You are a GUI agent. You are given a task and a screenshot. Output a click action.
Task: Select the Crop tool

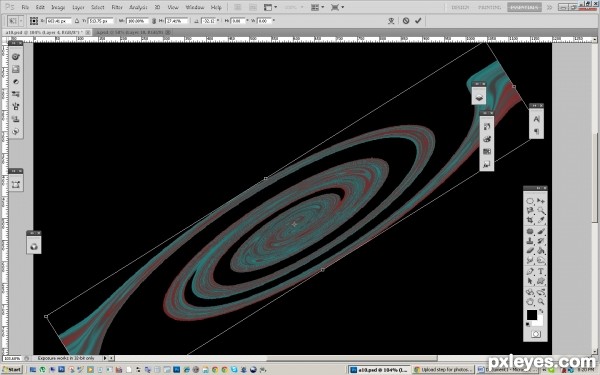pyautogui.click(x=530, y=220)
